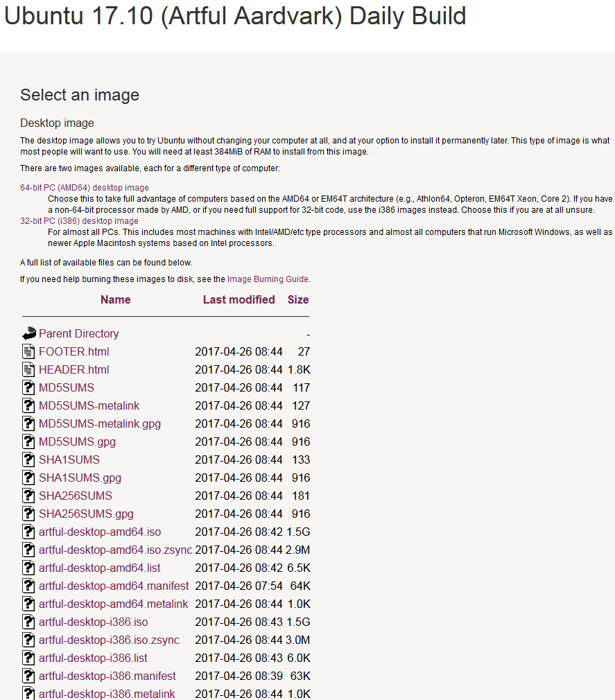
Task: Click the file icon beside SHA1SUMS
Action: [x=28, y=460]
